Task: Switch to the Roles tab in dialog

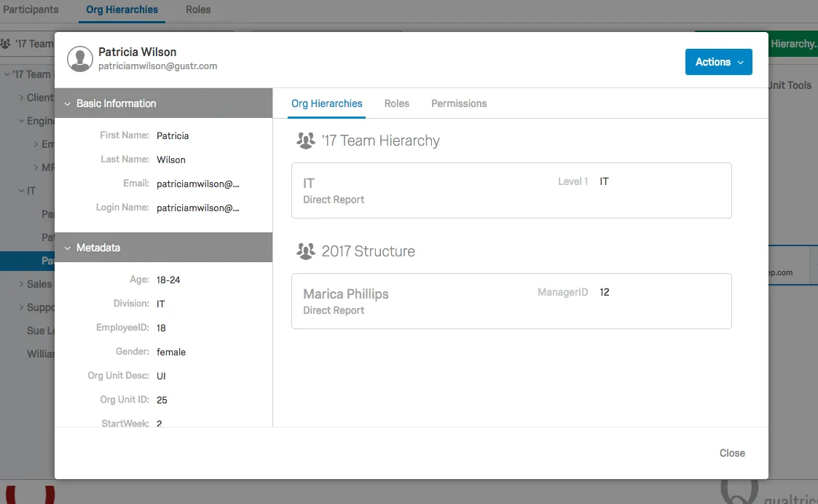Action: coord(396,103)
